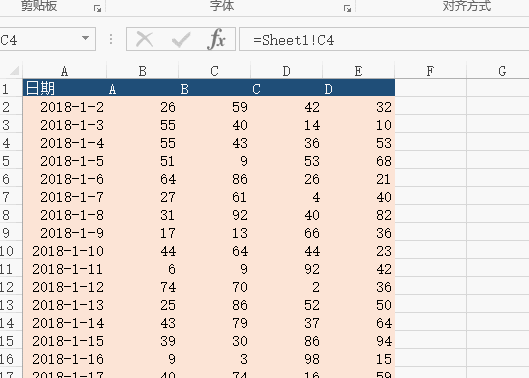The width and height of the screenshot is (529, 378).
Task: Select empty cell F2
Action: [x=430, y=107]
